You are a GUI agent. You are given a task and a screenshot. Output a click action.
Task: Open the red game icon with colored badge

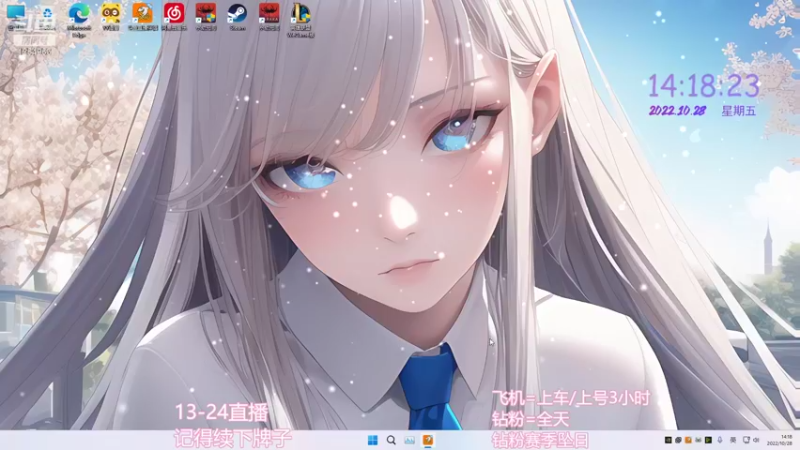[206, 17]
